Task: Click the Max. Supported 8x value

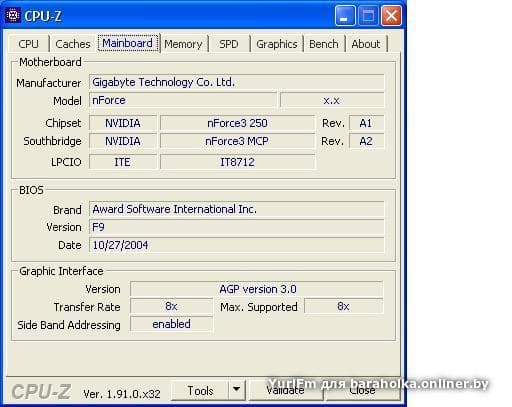Action: pos(344,306)
